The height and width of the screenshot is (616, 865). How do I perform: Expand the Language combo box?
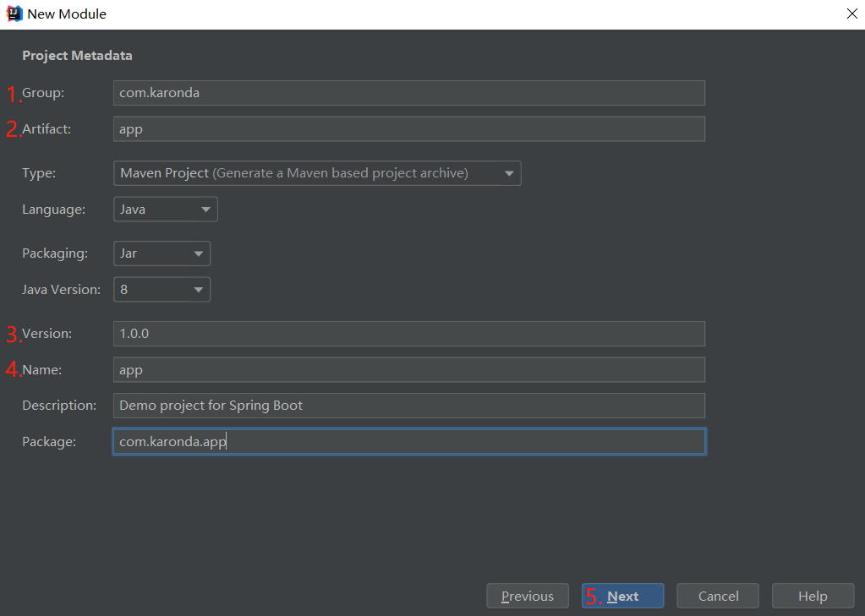(x=166, y=210)
